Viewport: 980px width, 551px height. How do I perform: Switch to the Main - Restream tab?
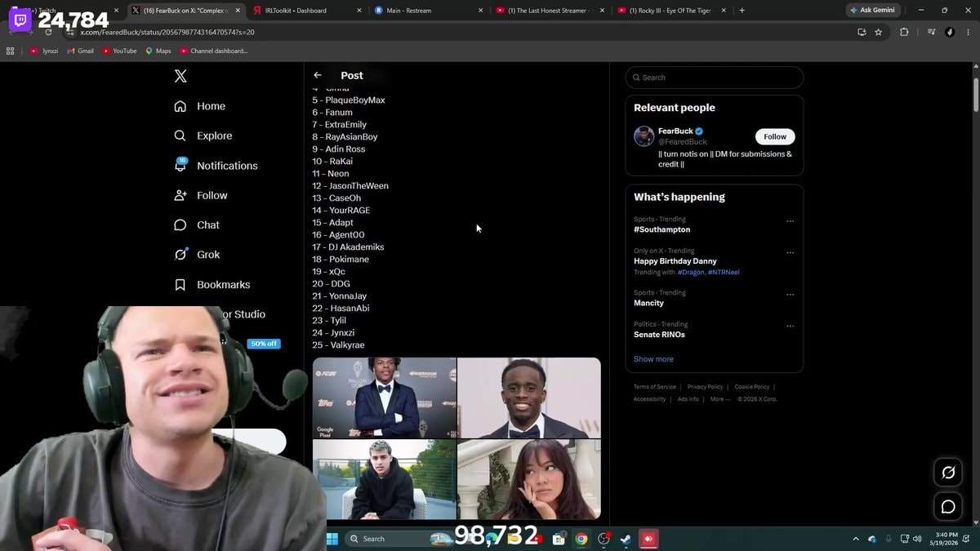(x=425, y=11)
